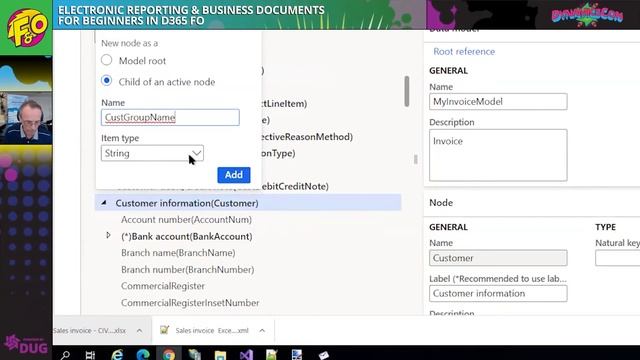Edit the MyInvoiceModel name field

click(x=498, y=102)
